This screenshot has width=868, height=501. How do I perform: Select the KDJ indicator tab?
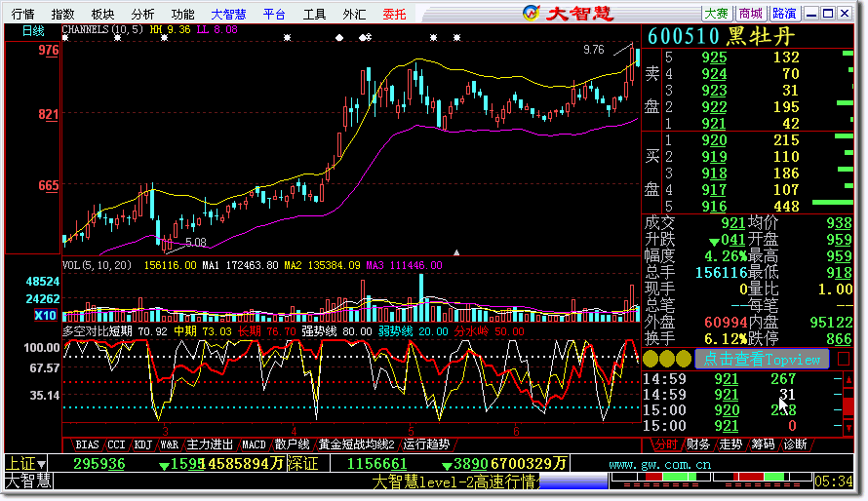[x=142, y=444]
